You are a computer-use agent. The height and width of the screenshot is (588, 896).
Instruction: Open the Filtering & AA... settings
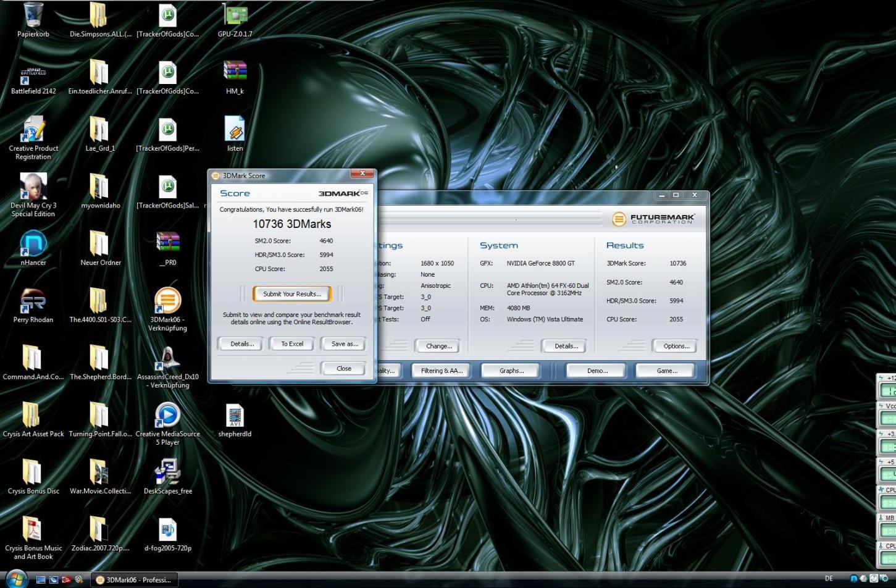tap(442, 371)
